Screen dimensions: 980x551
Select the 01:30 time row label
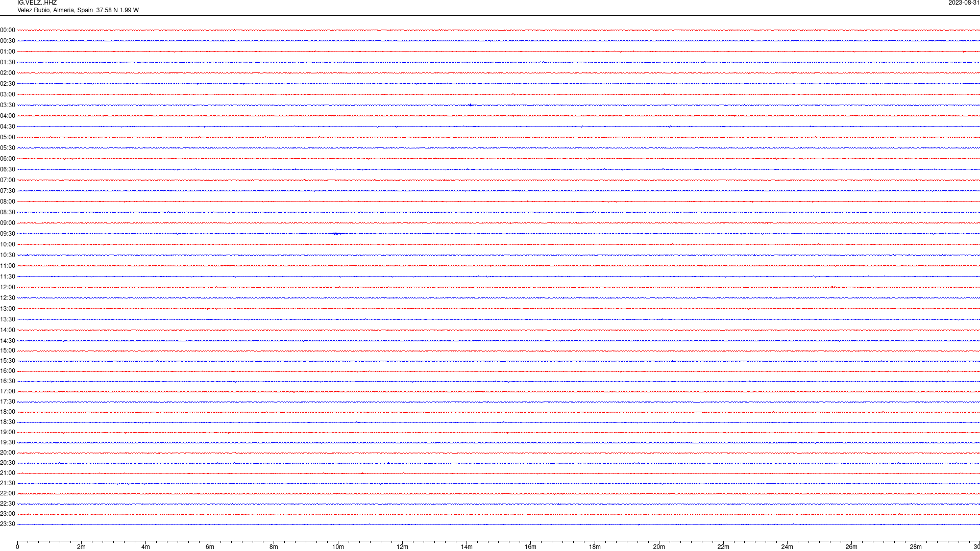pyautogui.click(x=8, y=62)
